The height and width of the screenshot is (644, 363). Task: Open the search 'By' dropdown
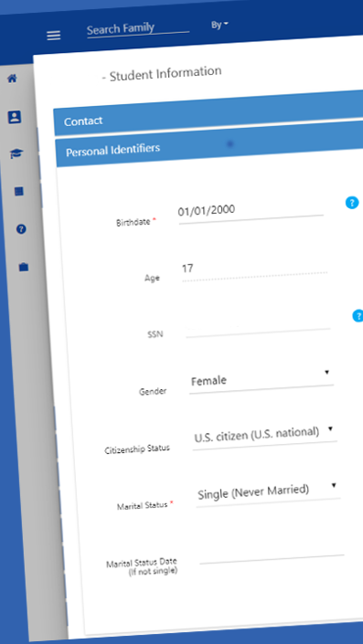point(219,25)
